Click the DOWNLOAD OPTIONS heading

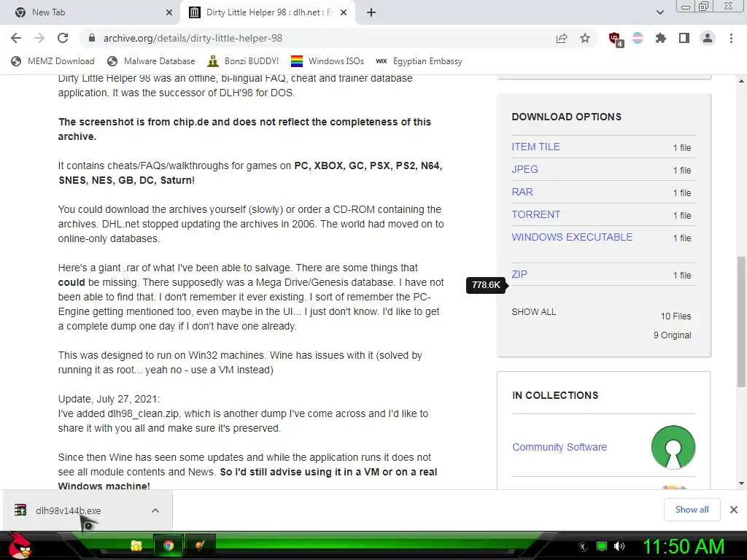tap(566, 117)
